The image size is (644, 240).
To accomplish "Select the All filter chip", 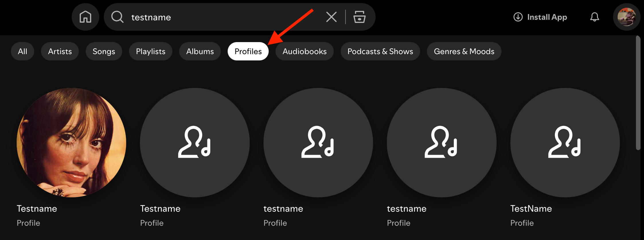I will [22, 51].
